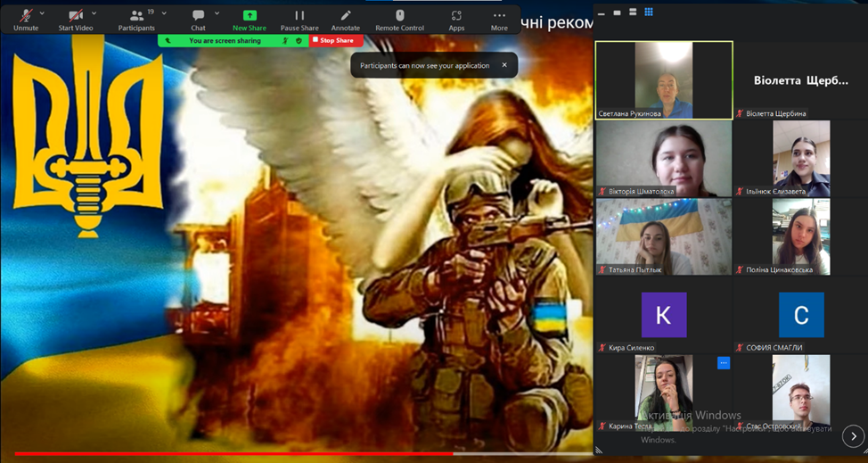
Task: Click the 'Светлана Рукинова' name label
Action: click(x=630, y=113)
